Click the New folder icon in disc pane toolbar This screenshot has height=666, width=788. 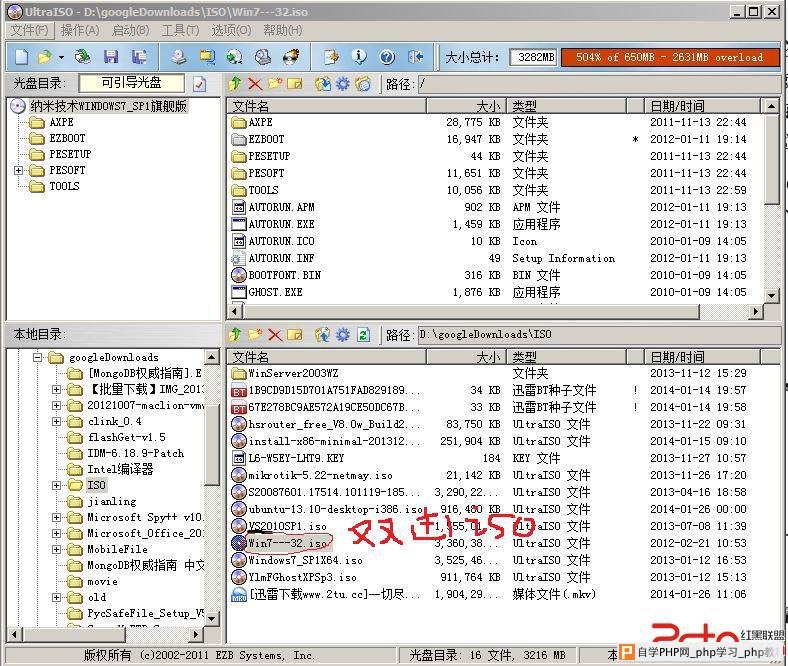275,83
